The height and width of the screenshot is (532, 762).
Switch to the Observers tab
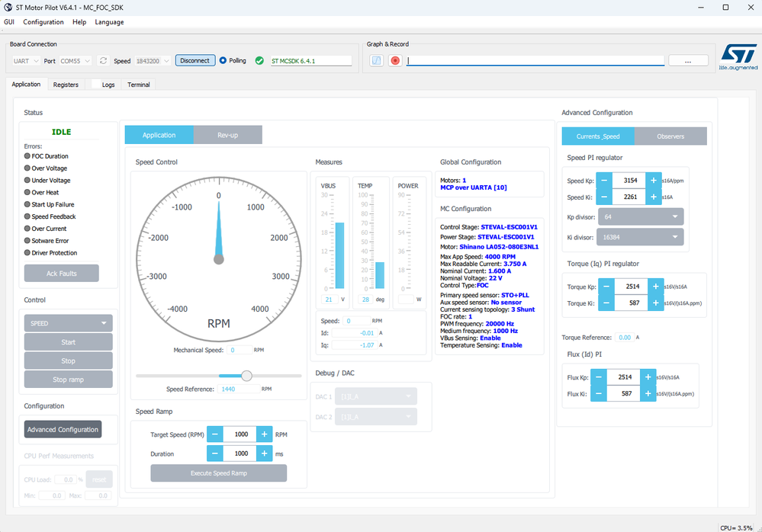coord(670,136)
